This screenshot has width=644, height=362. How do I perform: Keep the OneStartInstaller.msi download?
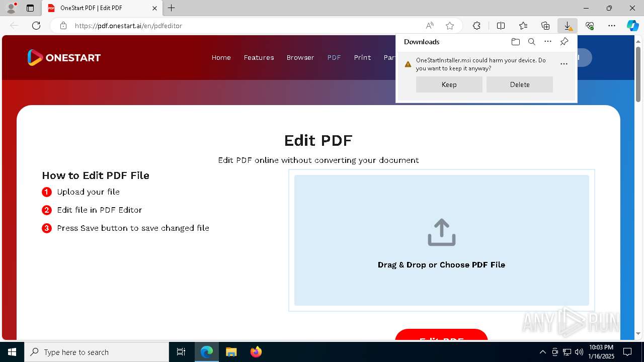click(449, 84)
